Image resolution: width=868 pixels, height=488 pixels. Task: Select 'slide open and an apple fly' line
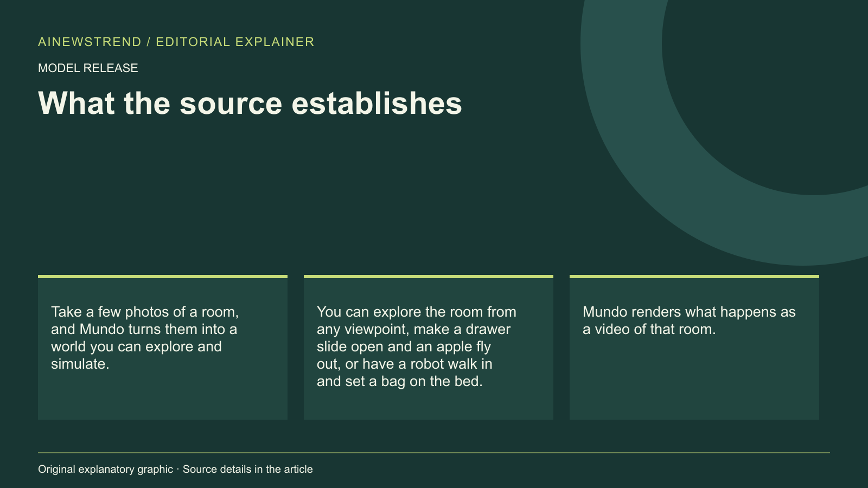(404, 347)
